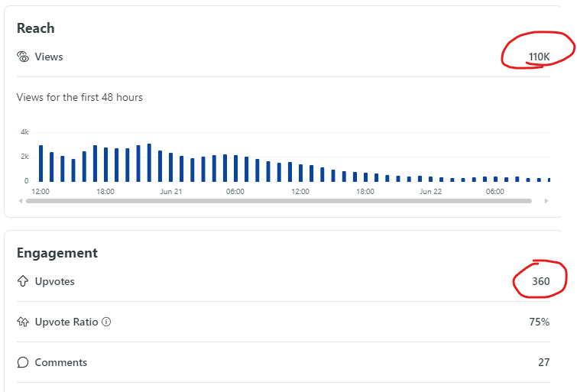
Task: Click the Views eye icon
Action: coord(23,57)
